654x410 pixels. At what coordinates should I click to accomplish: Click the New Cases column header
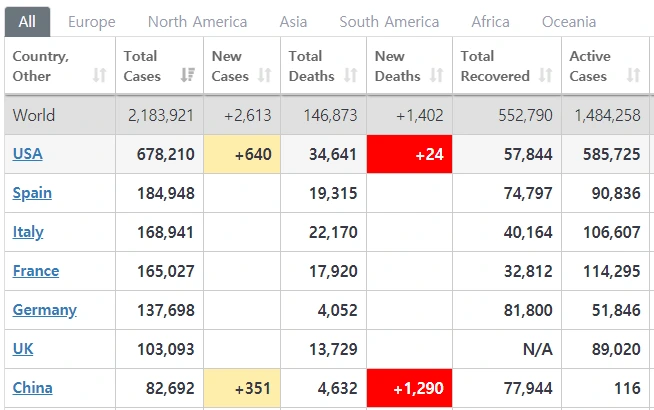242,65
